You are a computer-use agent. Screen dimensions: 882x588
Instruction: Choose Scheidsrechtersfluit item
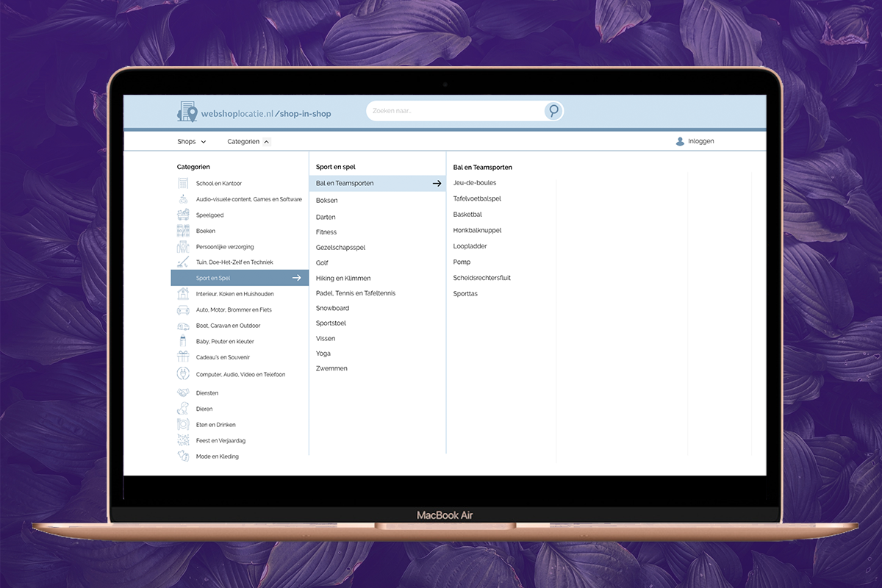coord(482,278)
